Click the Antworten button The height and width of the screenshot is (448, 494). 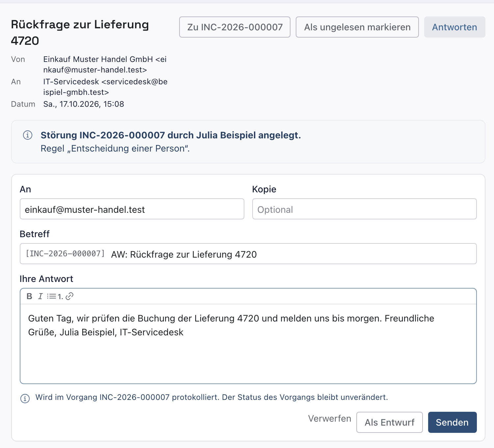(454, 27)
